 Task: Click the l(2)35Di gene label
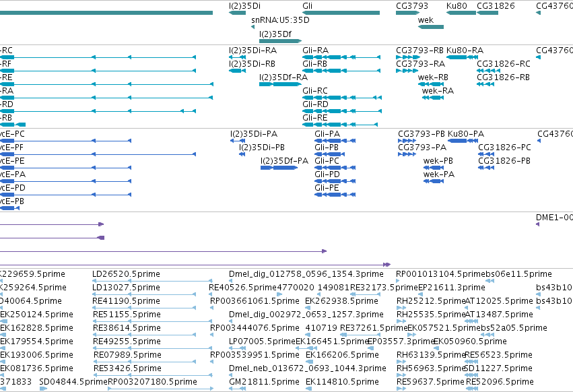pos(244,6)
